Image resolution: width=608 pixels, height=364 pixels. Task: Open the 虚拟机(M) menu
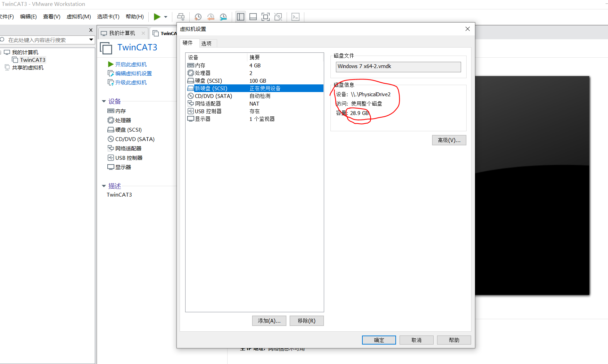79,17
